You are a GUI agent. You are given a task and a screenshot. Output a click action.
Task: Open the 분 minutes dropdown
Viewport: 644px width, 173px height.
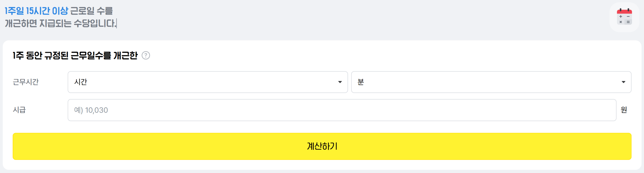click(x=491, y=82)
